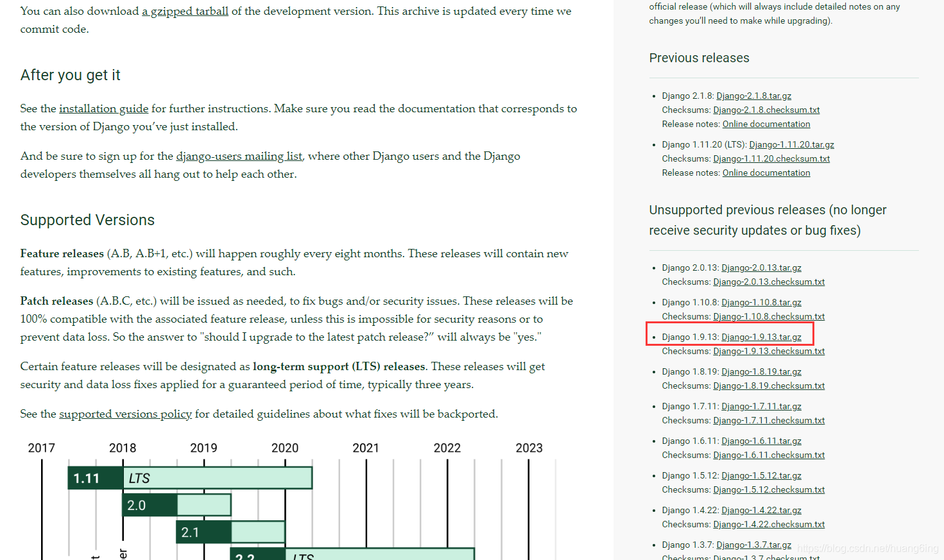Download Django-1.7.11.tar.gz
Viewport: 944px width, 560px height.
762,407
